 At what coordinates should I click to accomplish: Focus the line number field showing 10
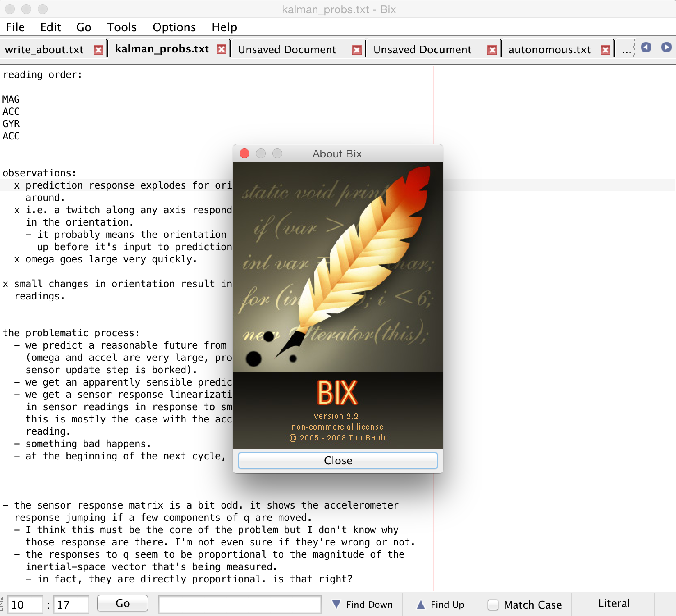coord(25,605)
